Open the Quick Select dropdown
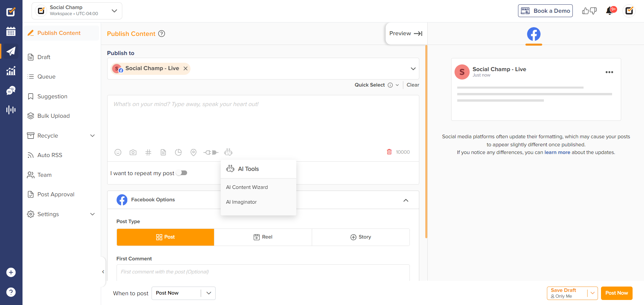Image resolution: width=644 pixels, height=305 pixels. tap(397, 85)
